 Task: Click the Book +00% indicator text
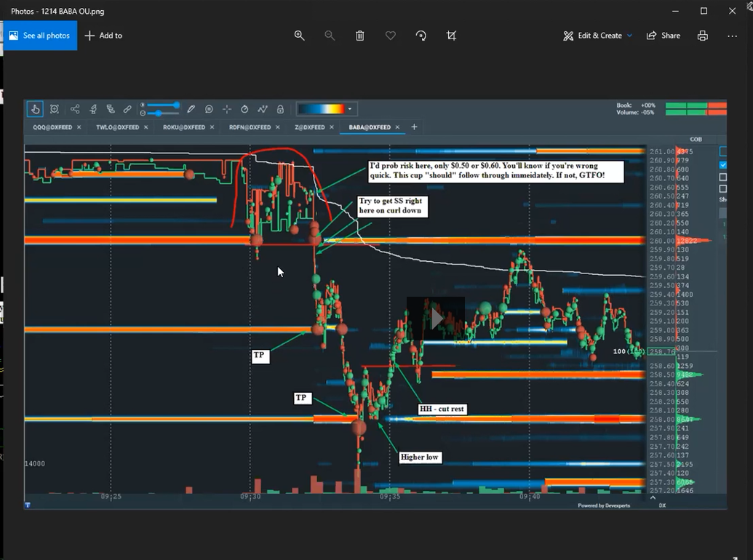coord(636,105)
